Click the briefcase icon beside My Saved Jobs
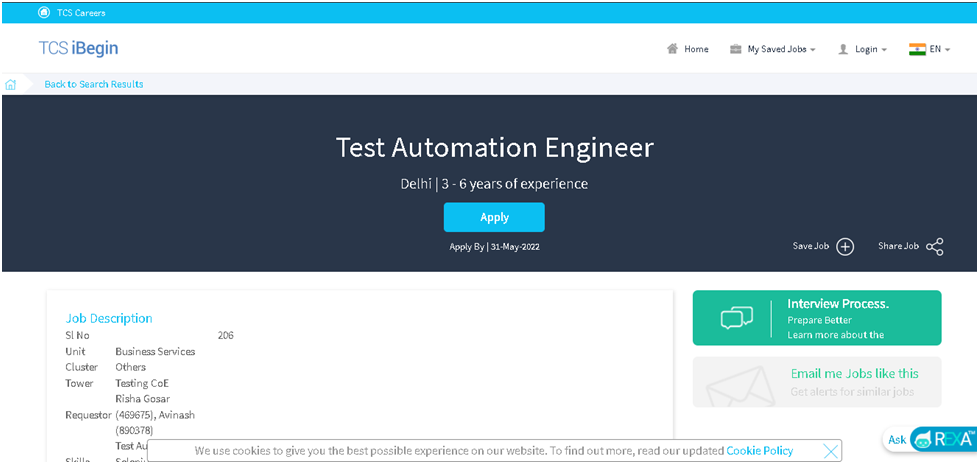Viewport: 979px width, 464px height. (x=735, y=49)
